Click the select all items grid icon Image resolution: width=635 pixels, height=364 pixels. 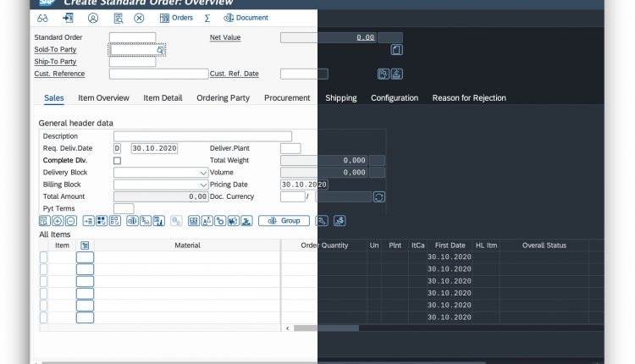click(102, 221)
